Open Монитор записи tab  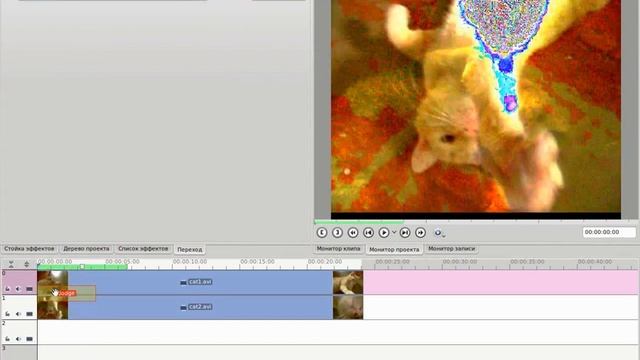(451, 249)
